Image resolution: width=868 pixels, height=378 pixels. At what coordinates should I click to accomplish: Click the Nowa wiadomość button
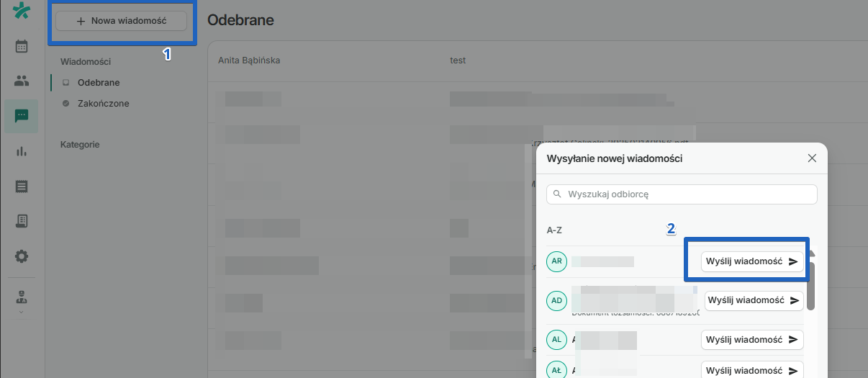(122, 22)
